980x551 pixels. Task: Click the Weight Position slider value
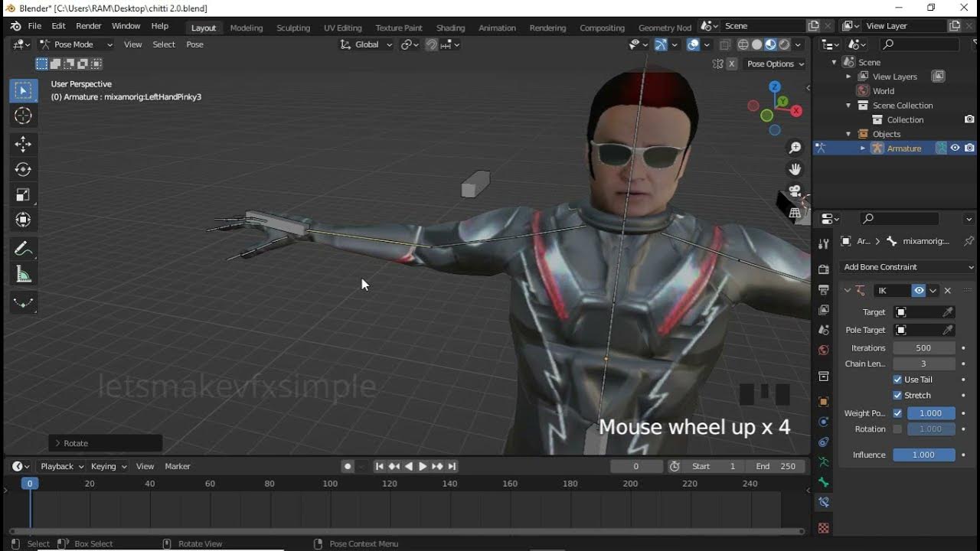coord(931,413)
